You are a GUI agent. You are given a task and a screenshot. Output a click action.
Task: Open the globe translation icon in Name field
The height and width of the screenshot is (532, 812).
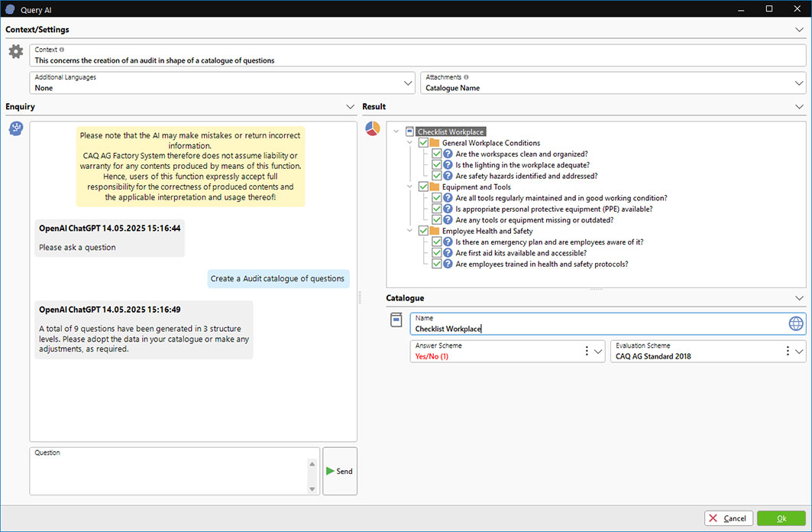point(796,323)
